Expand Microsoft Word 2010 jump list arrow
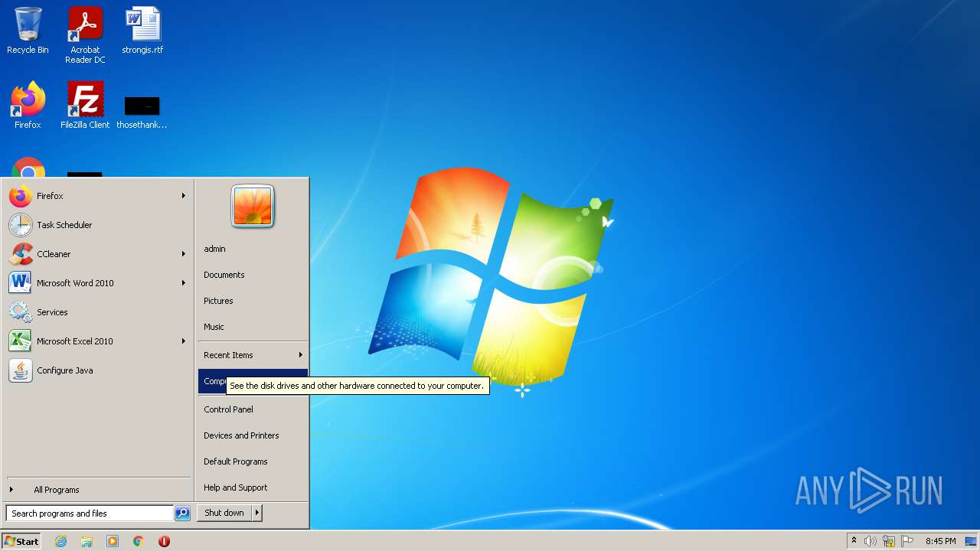This screenshot has height=551, width=980. [184, 283]
